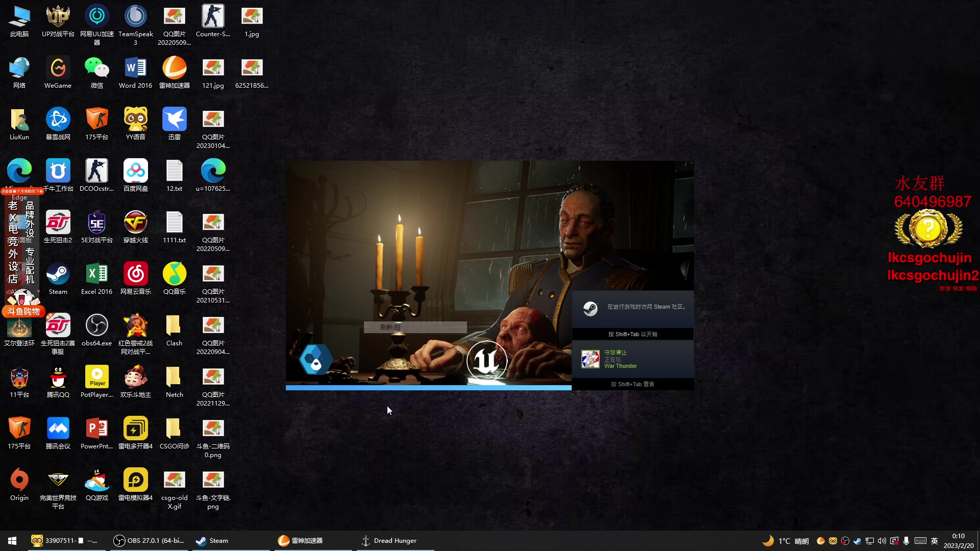This screenshot has width=980, height=551.
Task: Select the PowerPoint desktop shortcut
Action: point(97,433)
